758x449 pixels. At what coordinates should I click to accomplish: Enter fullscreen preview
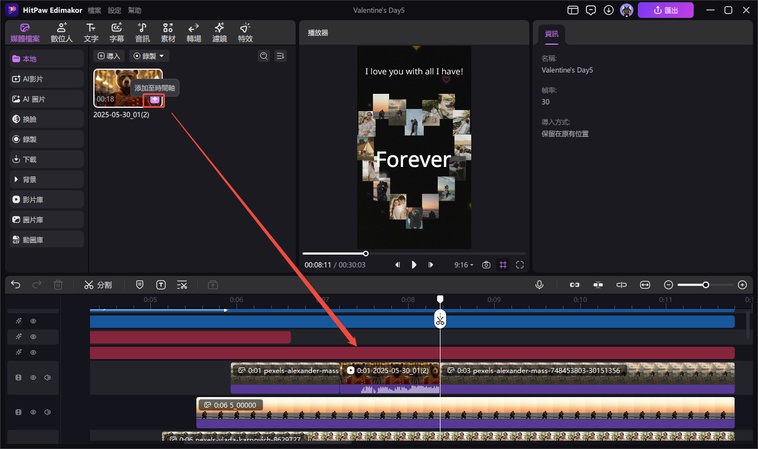[x=520, y=265]
